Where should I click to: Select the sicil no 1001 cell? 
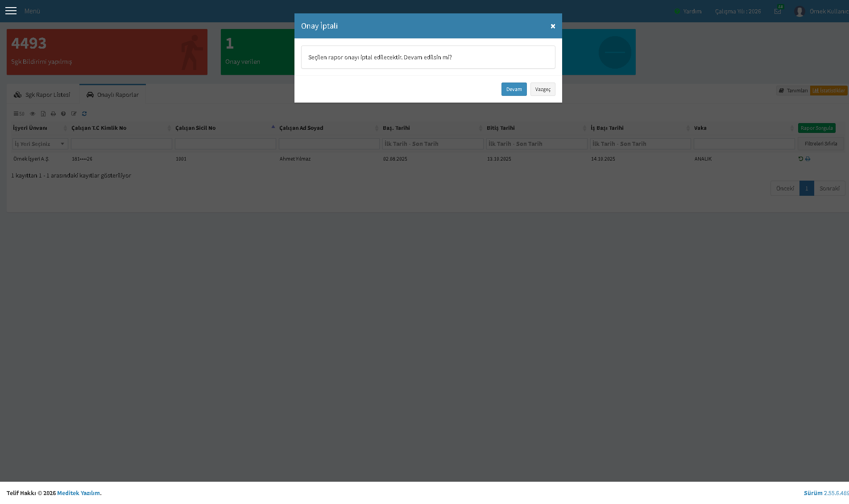(x=181, y=159)
